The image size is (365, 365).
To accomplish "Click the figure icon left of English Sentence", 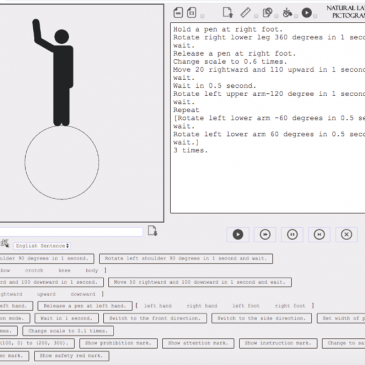I will [5, 243].
